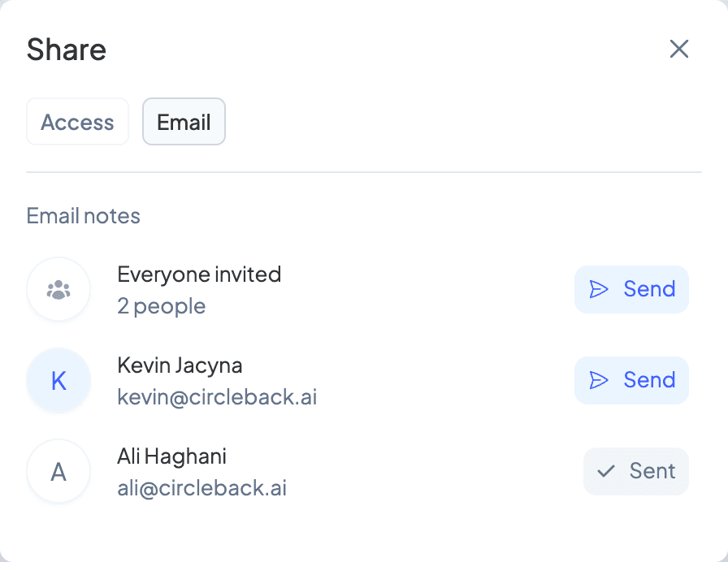This screenshot has width=728, height=562.
Task: Send notes to Kevin Jacyna
Action: [631, 381]
